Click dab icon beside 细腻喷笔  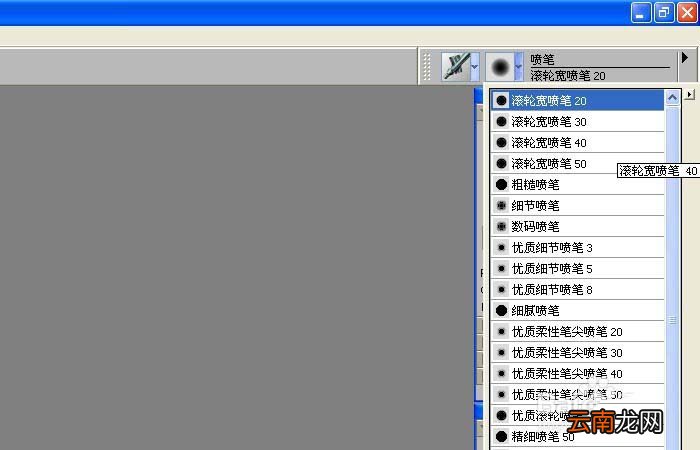pyautogui.click(x=501, y=310)
